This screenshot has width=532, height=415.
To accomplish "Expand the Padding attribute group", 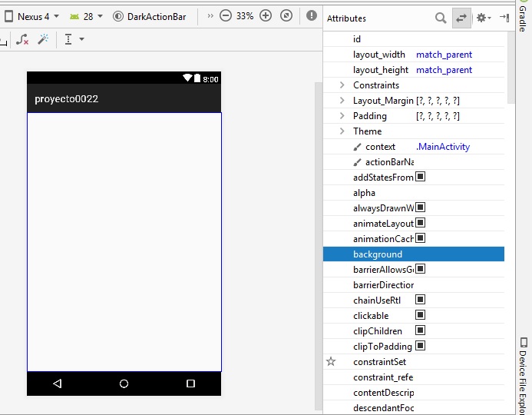I will [x=342, y=116].
